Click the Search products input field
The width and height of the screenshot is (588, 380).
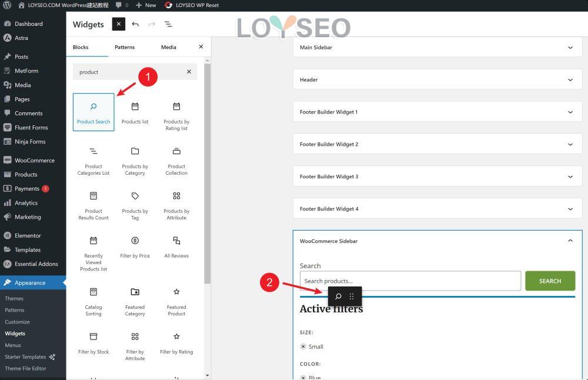(410, 281)
